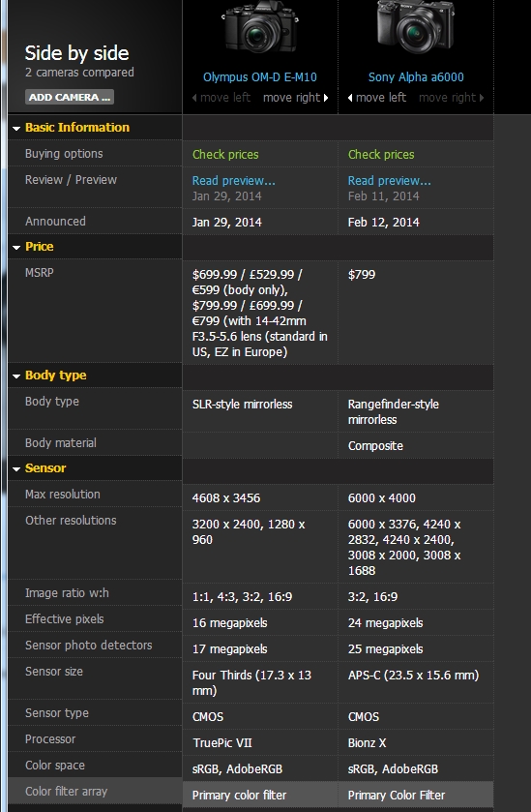Check prices for the Sony a6000

[381, 154]
